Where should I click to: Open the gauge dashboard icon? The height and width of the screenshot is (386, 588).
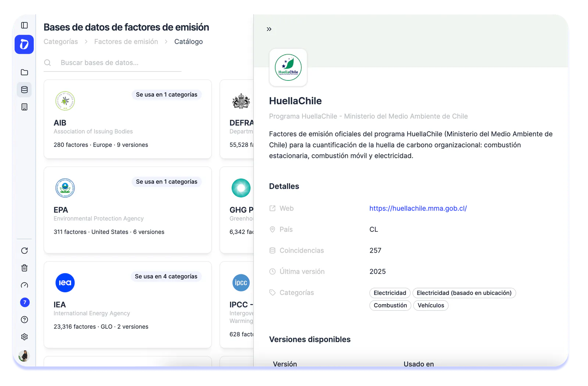click(24, 285)
